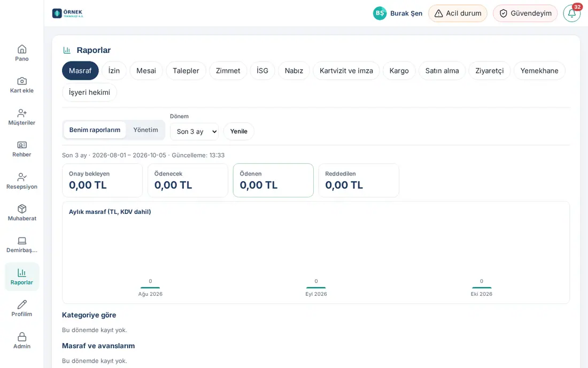Viewport: 588px width, 368px height.
Task: Switch to Yönetim reports view
Action: [x=145, y=130]
